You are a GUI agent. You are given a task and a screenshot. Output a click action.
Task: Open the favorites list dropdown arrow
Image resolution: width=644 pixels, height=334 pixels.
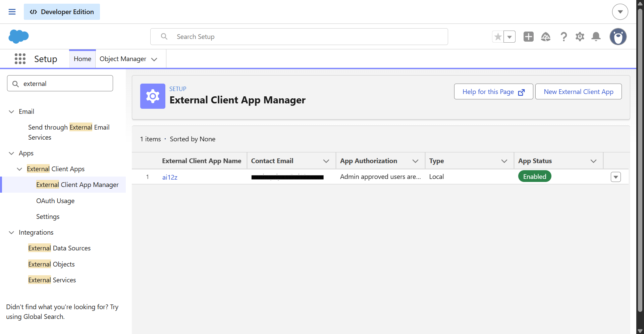tap(509, 37)
